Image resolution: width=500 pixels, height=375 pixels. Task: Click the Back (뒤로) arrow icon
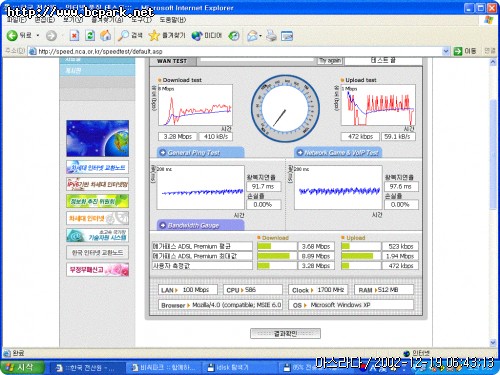[12, 35]
